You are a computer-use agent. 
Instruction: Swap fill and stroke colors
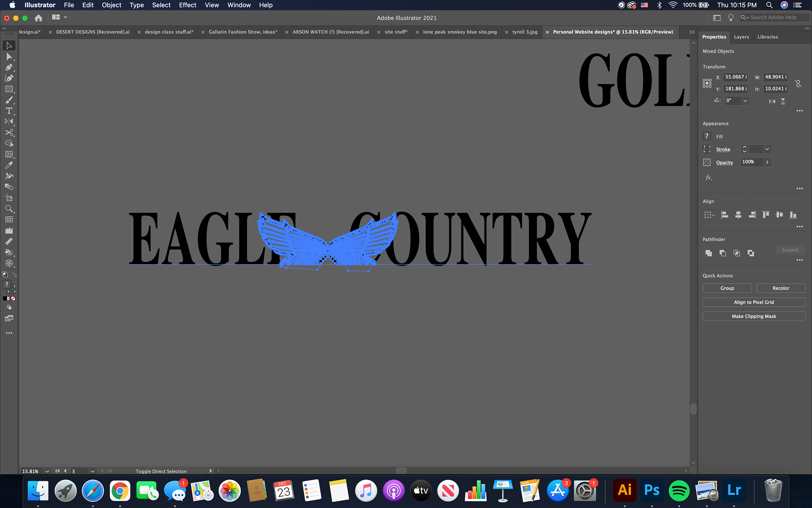tap(14, 275)
